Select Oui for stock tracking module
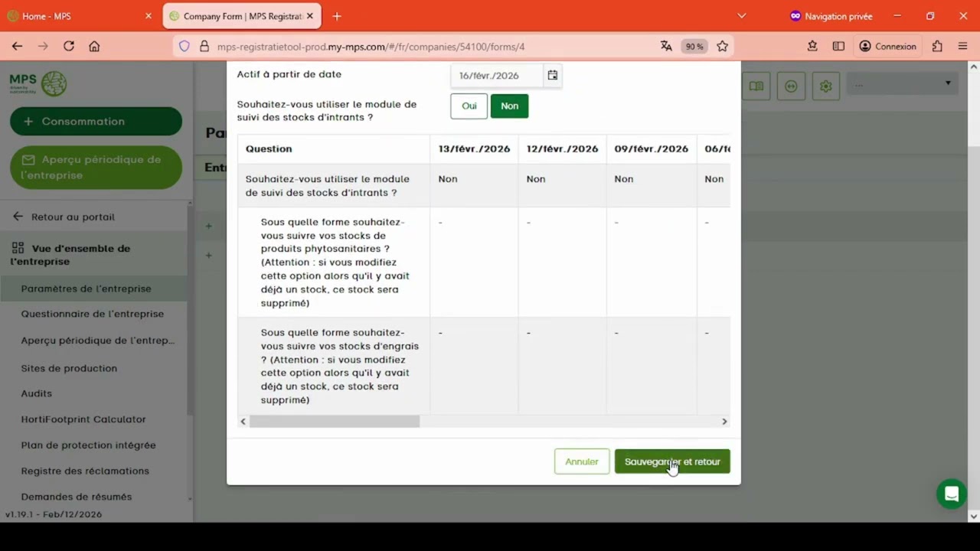Viewport: 980px width, 551px height. click(469, 106)
